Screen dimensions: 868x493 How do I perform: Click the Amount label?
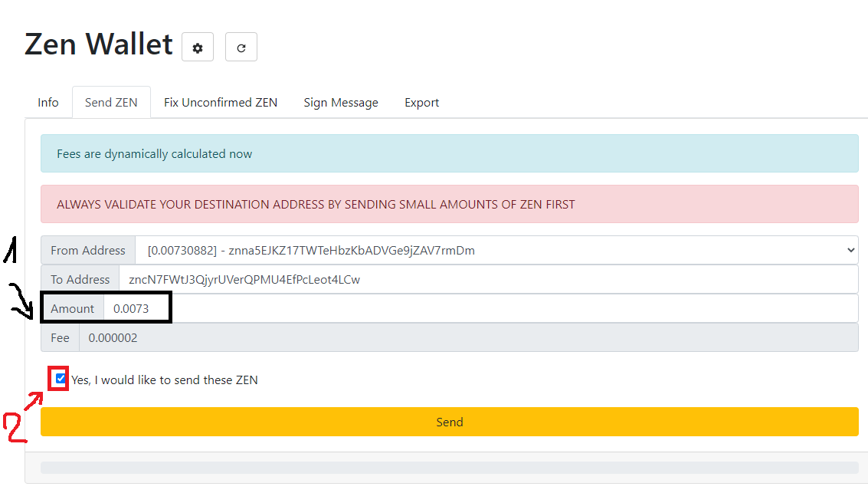[x=73, y=308]
